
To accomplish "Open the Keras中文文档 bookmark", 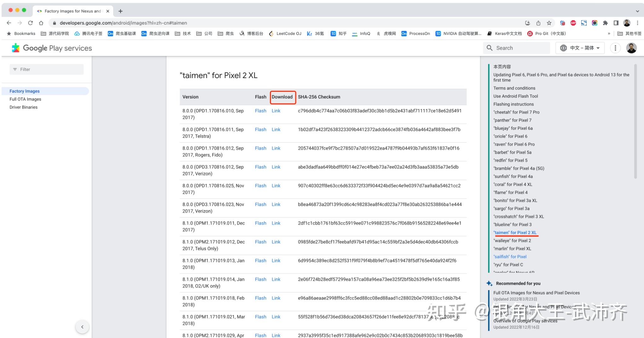I will [504, 33].
